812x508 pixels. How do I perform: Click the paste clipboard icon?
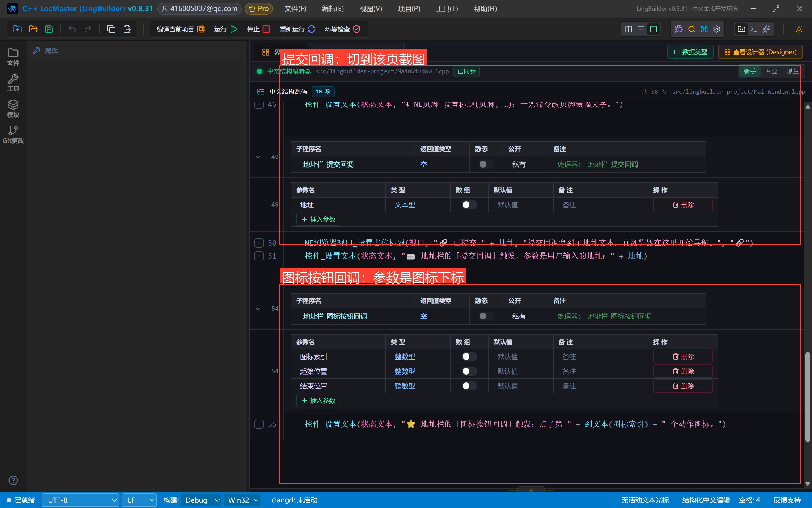tap(127, 29)
